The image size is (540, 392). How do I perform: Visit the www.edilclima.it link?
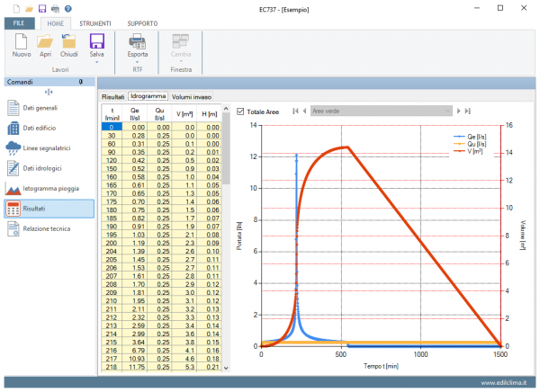click(503, 383)
